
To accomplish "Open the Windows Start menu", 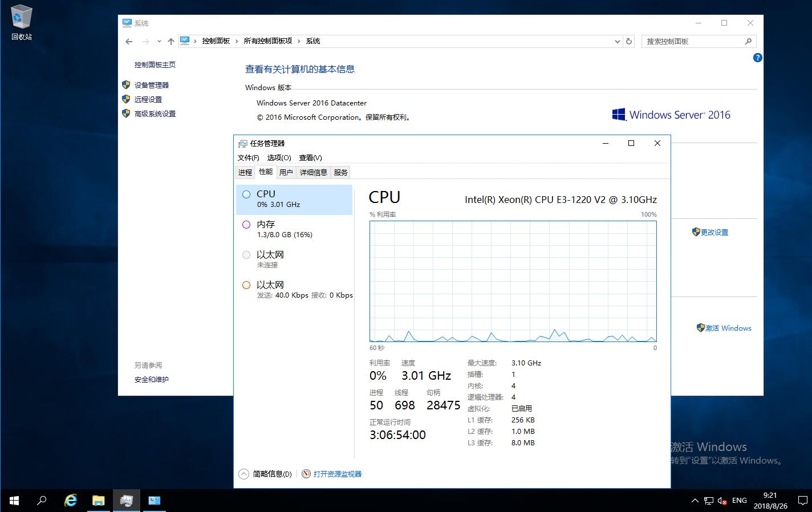I will coord(14,501).
